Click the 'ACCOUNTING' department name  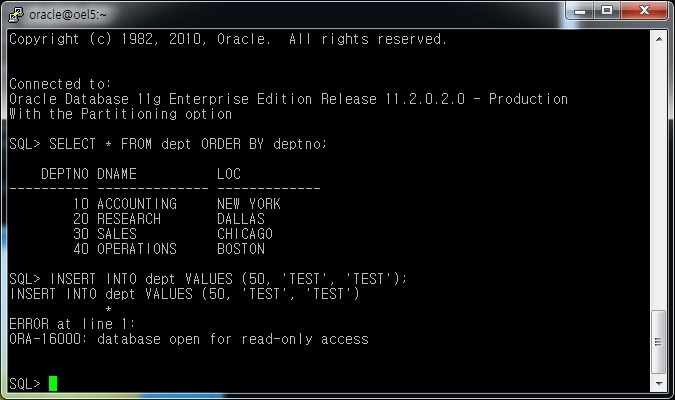coord(137,204)
